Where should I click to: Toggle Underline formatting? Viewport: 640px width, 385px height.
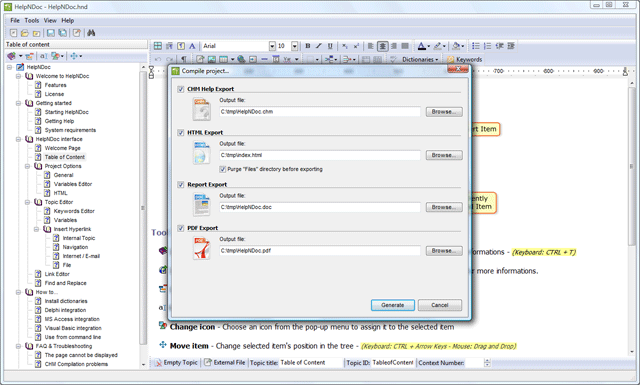(330, 46)
